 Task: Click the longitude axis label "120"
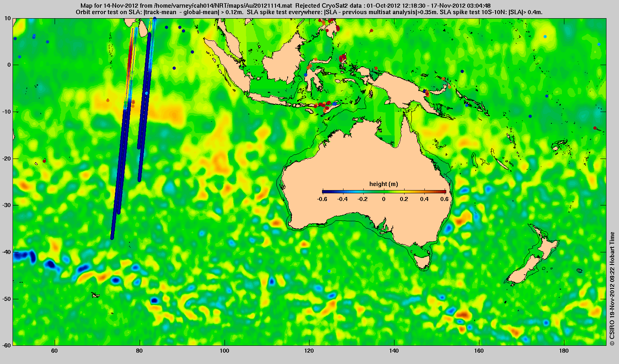pos(309,351)
